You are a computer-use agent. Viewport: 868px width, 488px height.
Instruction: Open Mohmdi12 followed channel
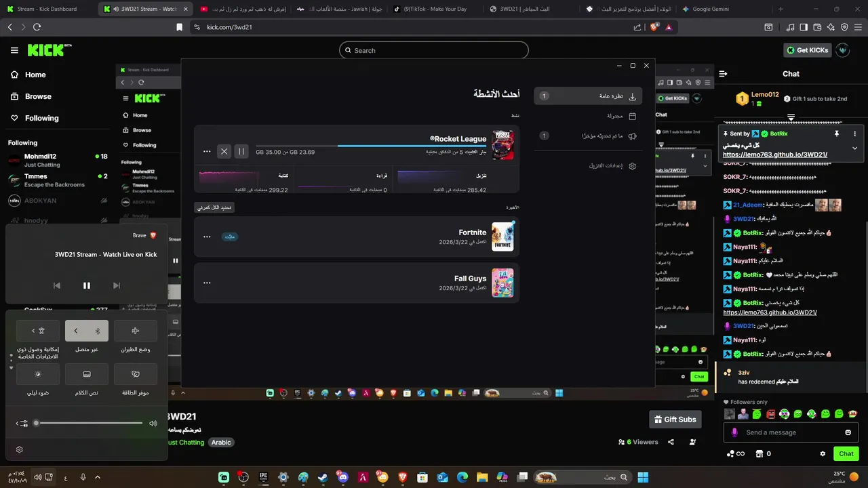pyautogui.click(x=57, y=160)
